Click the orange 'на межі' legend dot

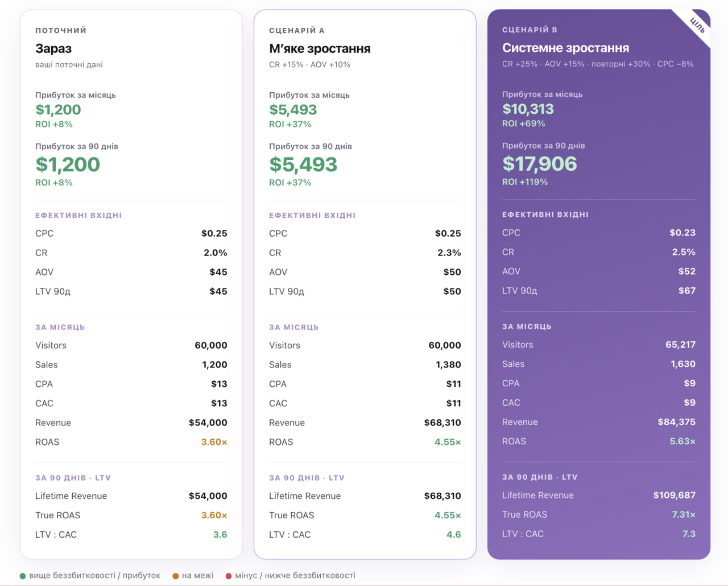(176, 576)
